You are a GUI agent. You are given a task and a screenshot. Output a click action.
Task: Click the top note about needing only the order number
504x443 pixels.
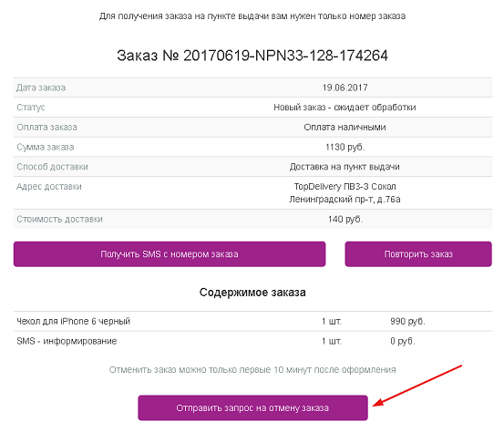[252, 16]
